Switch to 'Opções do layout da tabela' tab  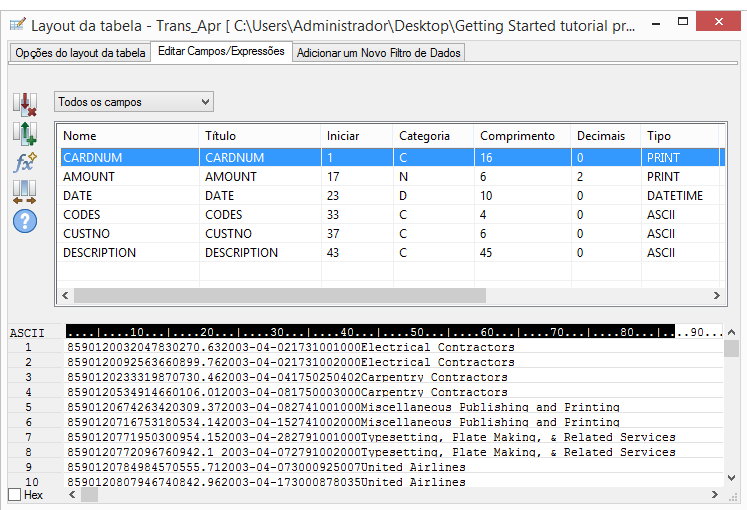coord(79,53)
